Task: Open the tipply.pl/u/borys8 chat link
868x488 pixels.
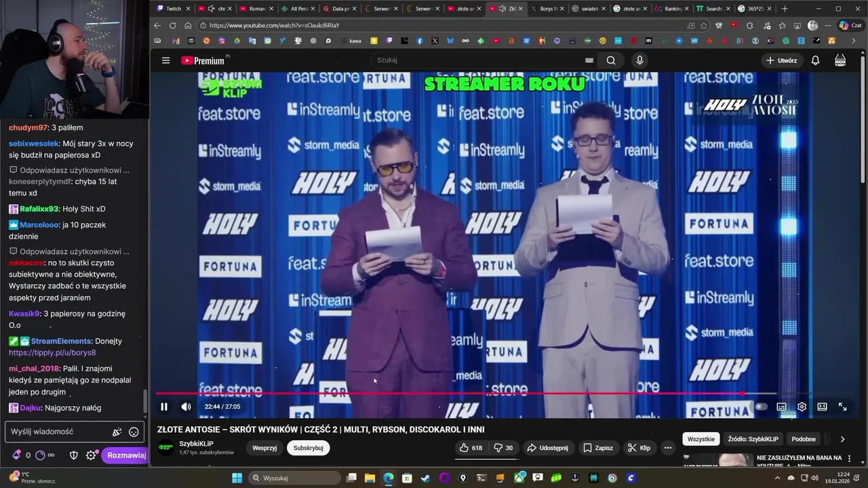Action: [52, 352]
